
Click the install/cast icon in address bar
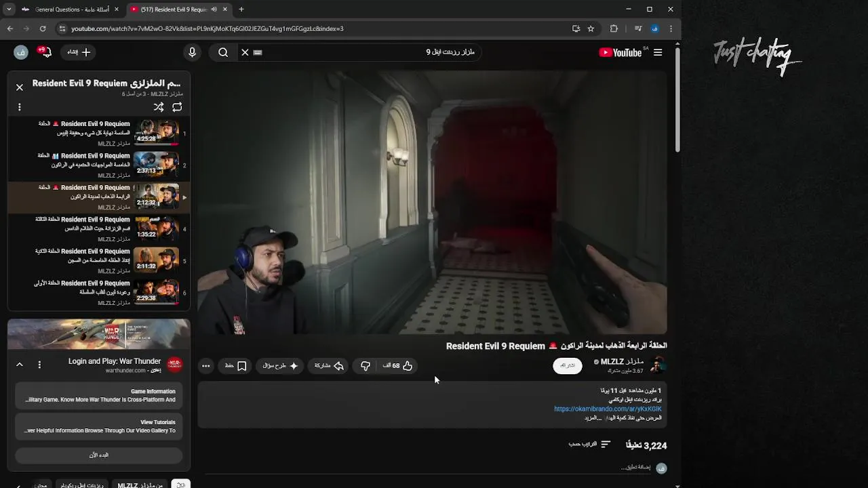click(x=576, y=28)
